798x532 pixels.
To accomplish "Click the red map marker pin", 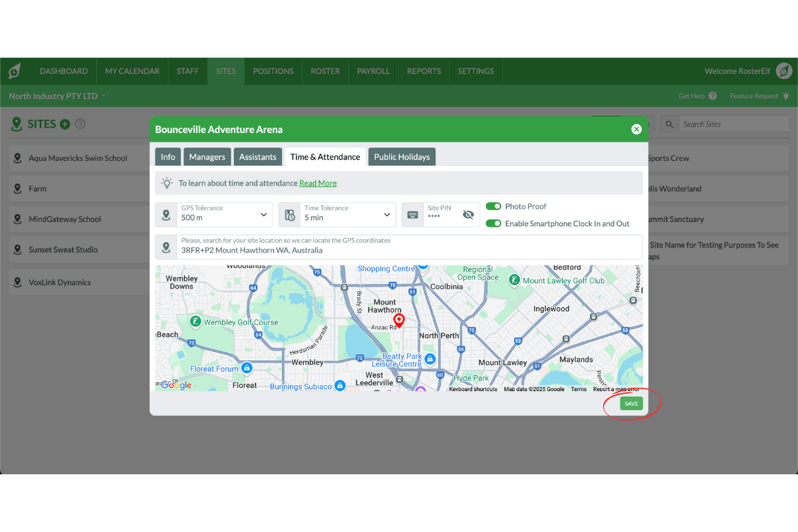I will coord(399,321).
